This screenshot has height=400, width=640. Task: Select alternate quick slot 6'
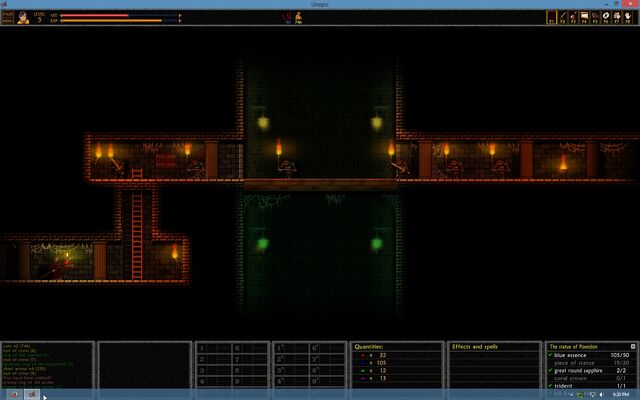point(328,348)
